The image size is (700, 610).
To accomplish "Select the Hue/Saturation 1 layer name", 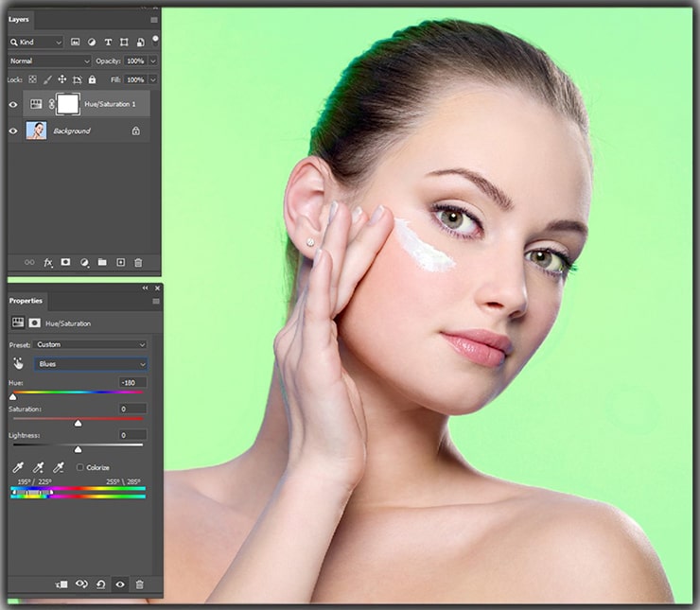I will pos(110,104).
